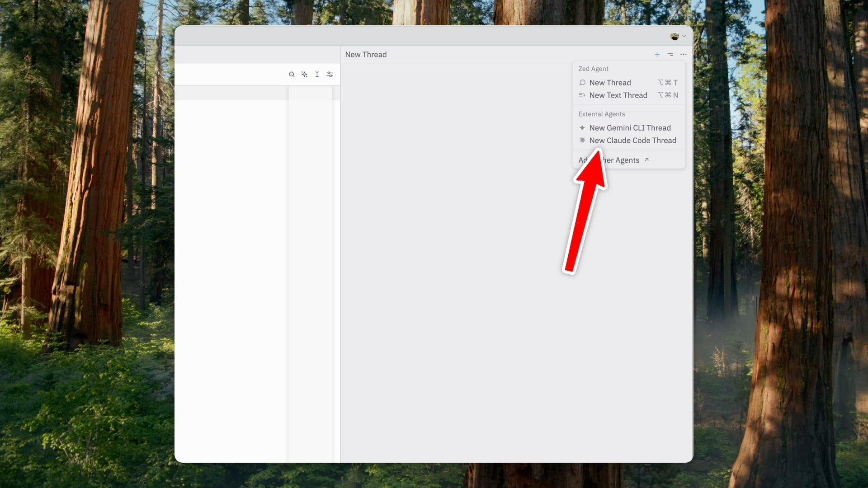The image size is (868, 488).
Task: Click the search magnifier icon in editor toolbar
Action: 292,75
